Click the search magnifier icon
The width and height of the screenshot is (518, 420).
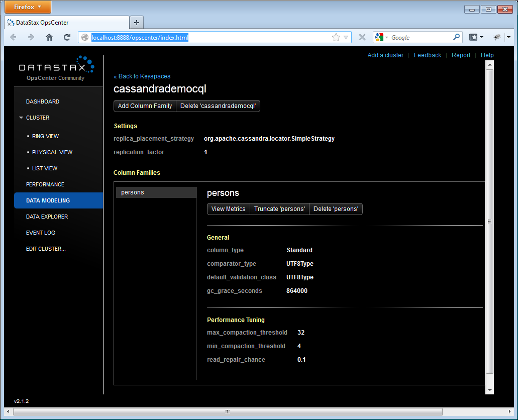[456, 37]
